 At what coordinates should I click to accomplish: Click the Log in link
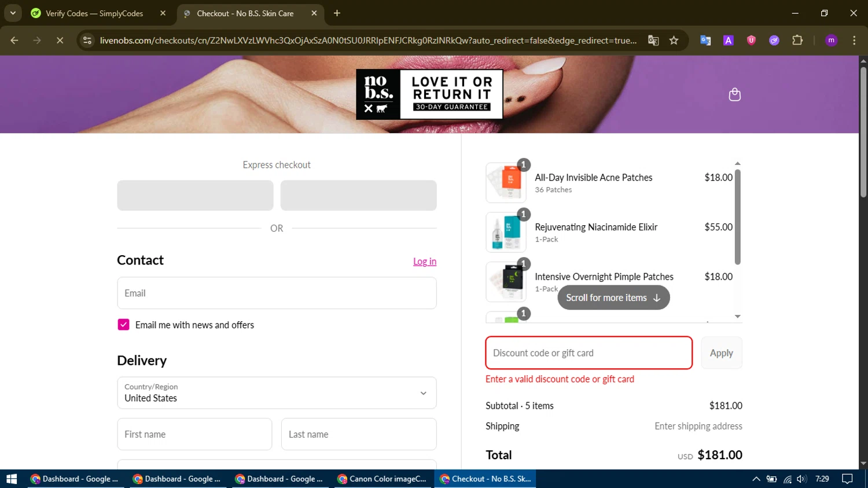coord(425,261)
